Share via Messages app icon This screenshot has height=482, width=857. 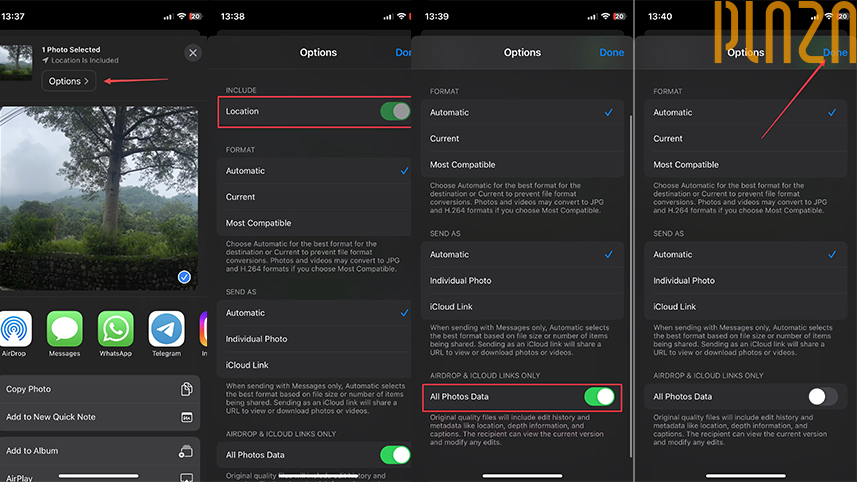64,329
